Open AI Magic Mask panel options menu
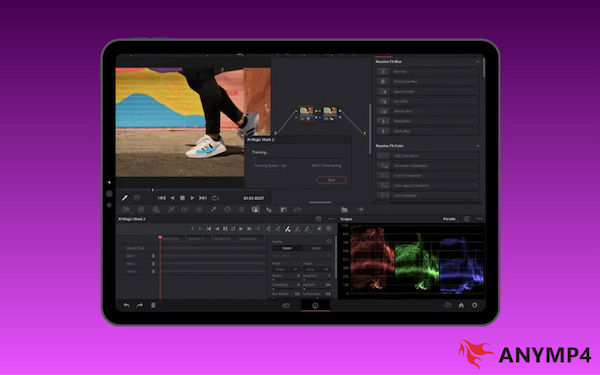This screenshot has width=600, height=375. (331, 219)
